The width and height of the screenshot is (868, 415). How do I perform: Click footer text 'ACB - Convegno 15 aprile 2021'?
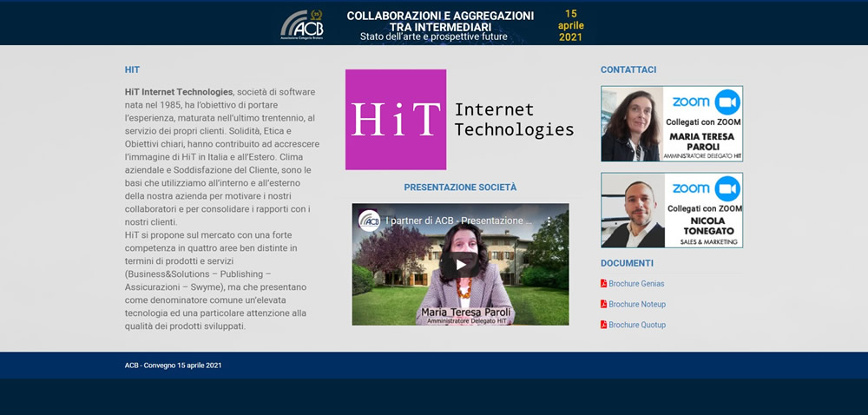click(x=173, y=366)
